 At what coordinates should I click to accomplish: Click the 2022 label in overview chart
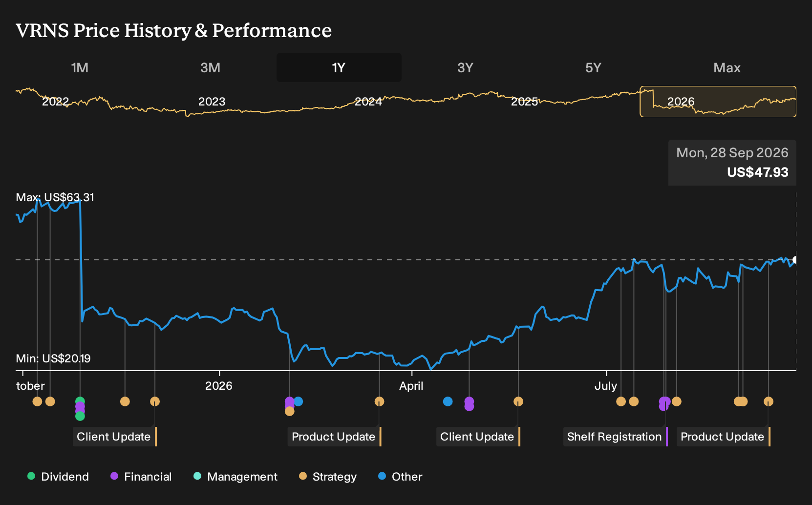tap(55, 102)
